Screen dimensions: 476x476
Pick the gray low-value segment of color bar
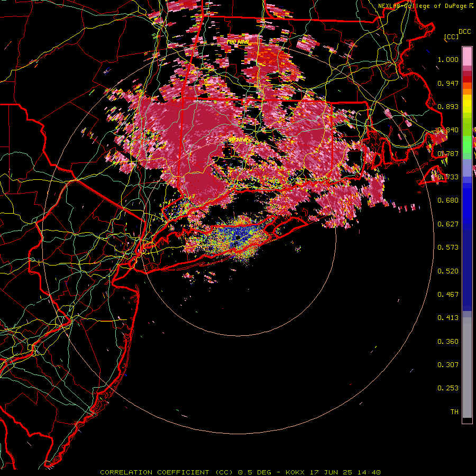click(467, 368)
